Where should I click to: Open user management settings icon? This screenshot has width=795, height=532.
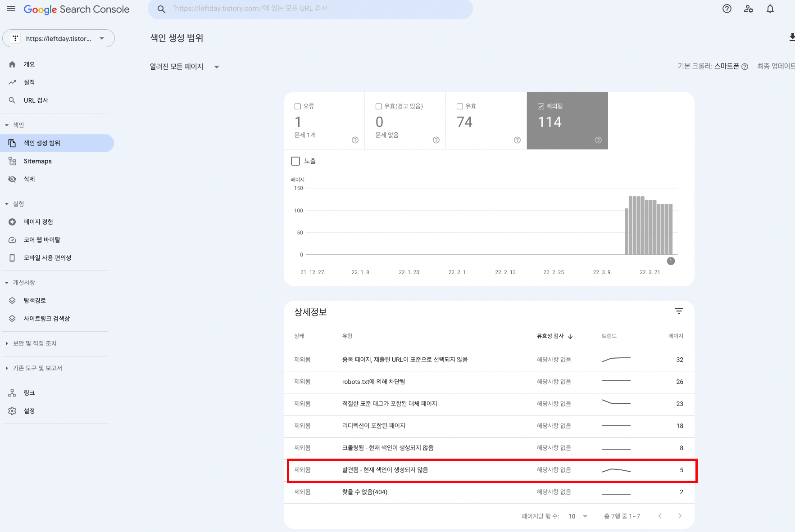tap(749, 9)
